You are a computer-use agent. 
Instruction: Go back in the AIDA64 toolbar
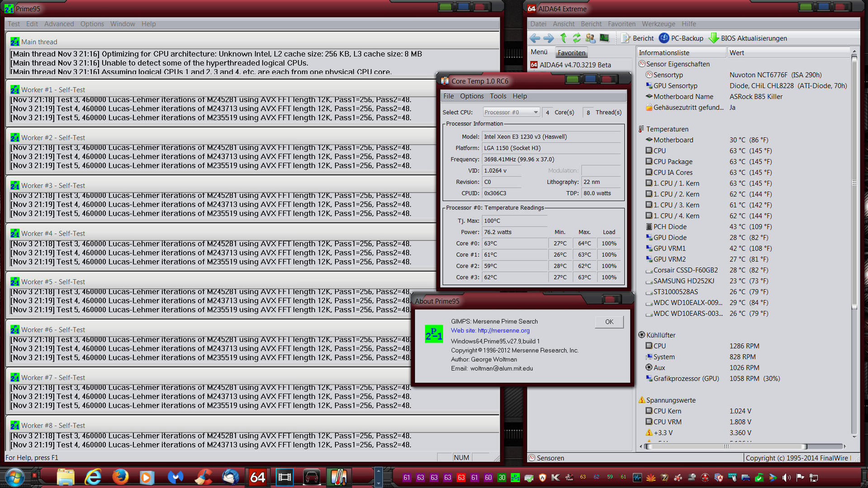point(535,38)
